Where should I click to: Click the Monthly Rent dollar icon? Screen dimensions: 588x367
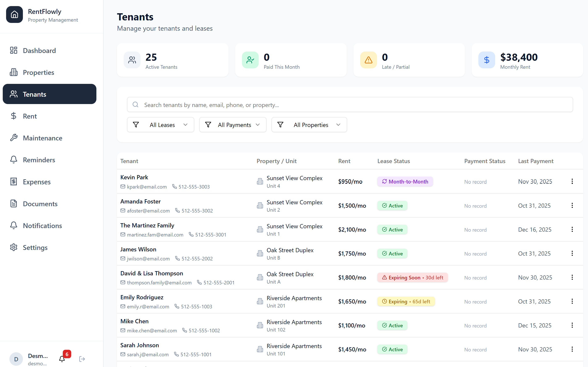(x=486, y=60)
